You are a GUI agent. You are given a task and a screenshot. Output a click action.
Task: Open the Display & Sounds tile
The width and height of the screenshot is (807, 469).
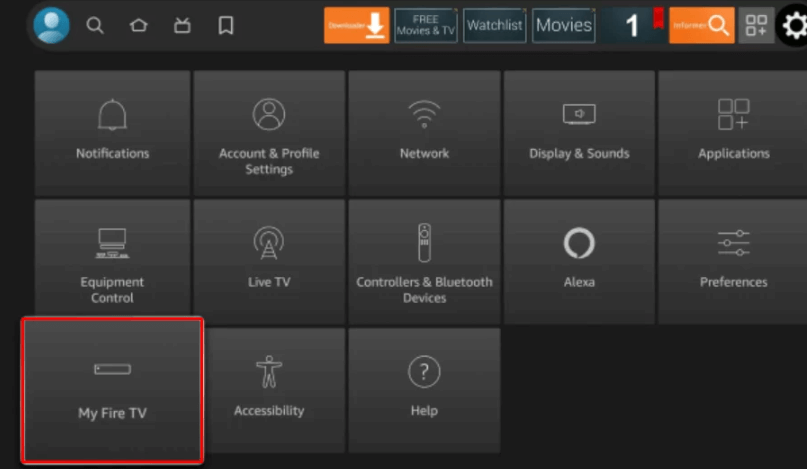point(579,133)
